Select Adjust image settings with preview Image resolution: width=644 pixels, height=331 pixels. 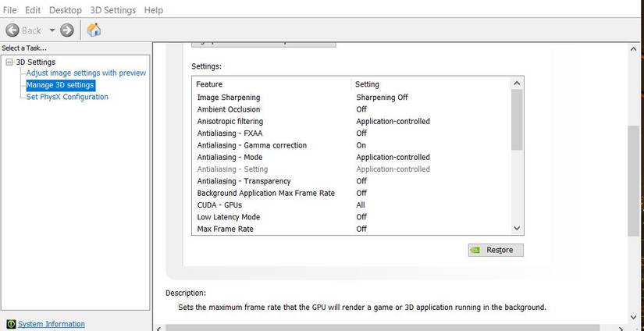[x=86, y=73]
